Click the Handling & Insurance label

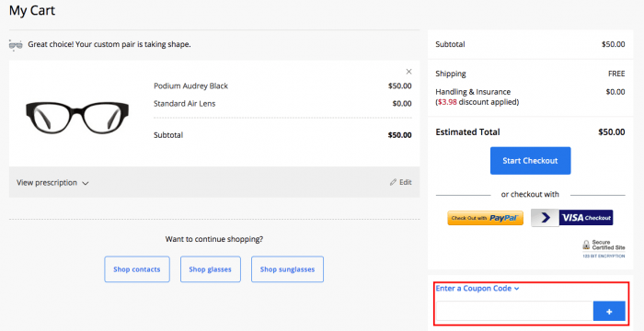click(473, 92)
